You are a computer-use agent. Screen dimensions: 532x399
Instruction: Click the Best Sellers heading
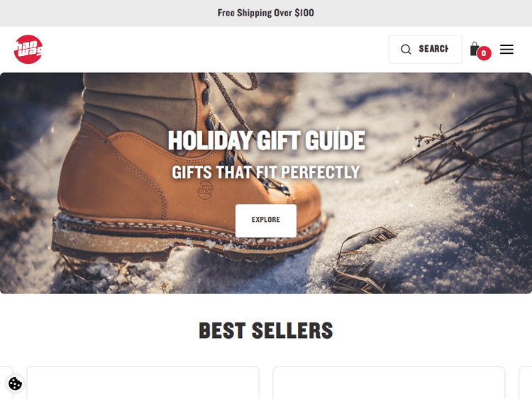point(266,330)
